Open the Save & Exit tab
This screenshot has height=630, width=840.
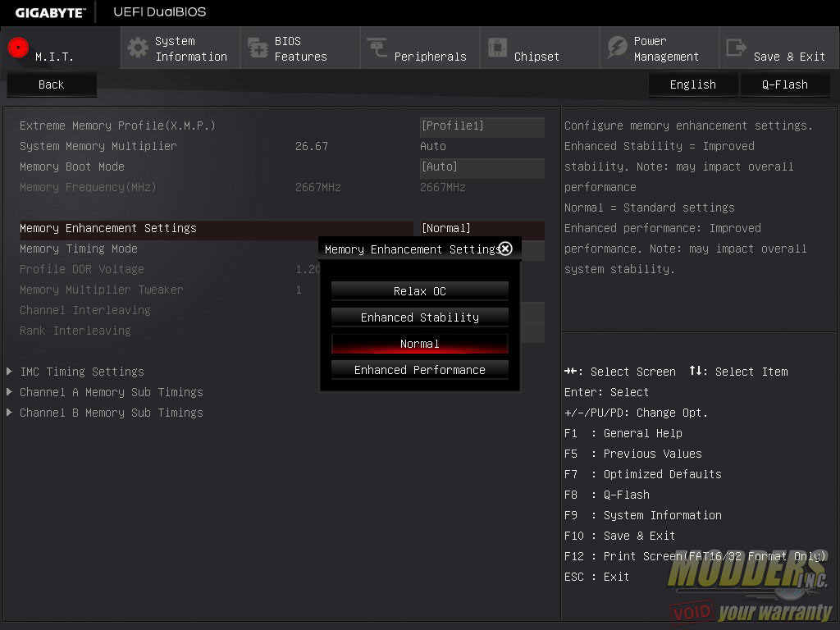point(779,48)
